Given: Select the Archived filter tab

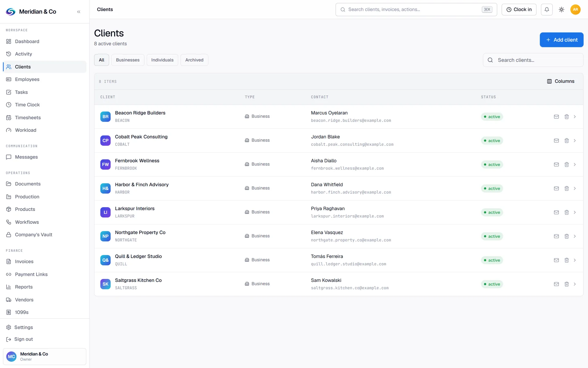Looking at the screenshot, I should (194, 60).
